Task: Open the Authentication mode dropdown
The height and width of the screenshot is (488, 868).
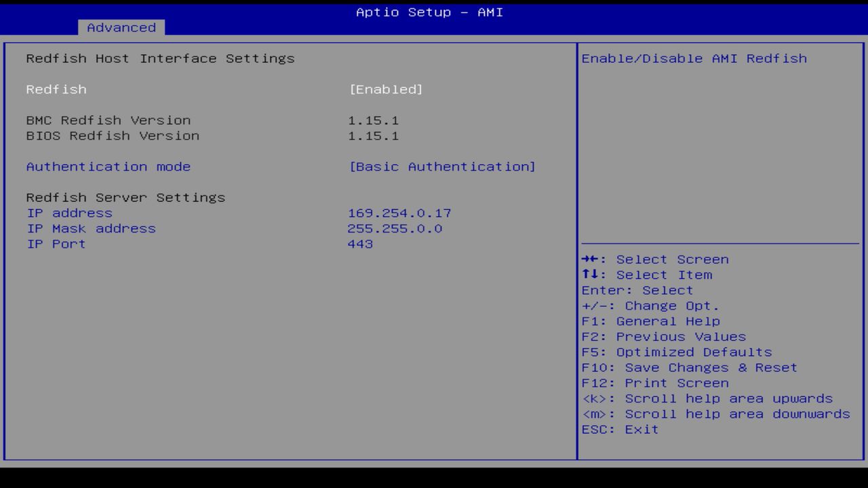Action: tap(443, 166)
